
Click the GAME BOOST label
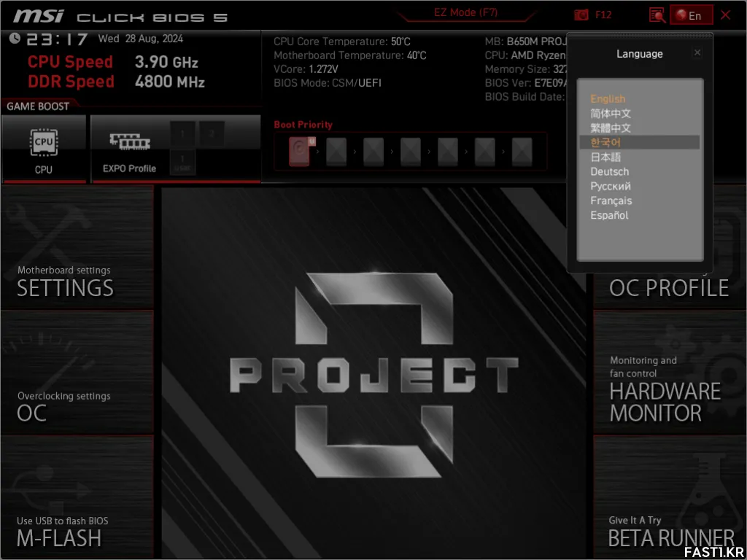[x=38, y=106]
